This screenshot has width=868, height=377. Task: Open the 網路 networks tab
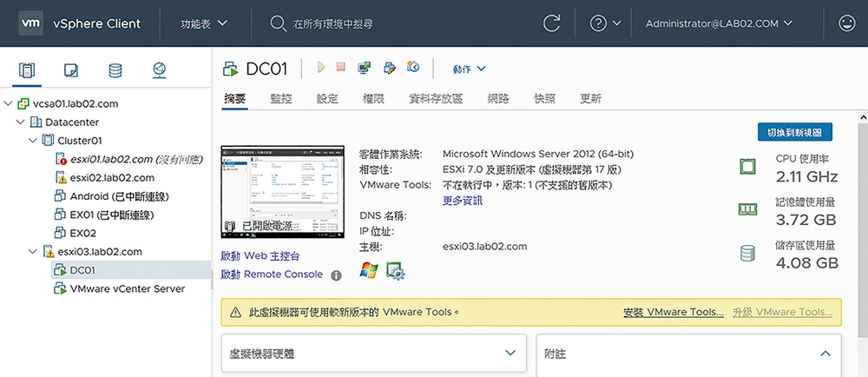coord(498,99)
